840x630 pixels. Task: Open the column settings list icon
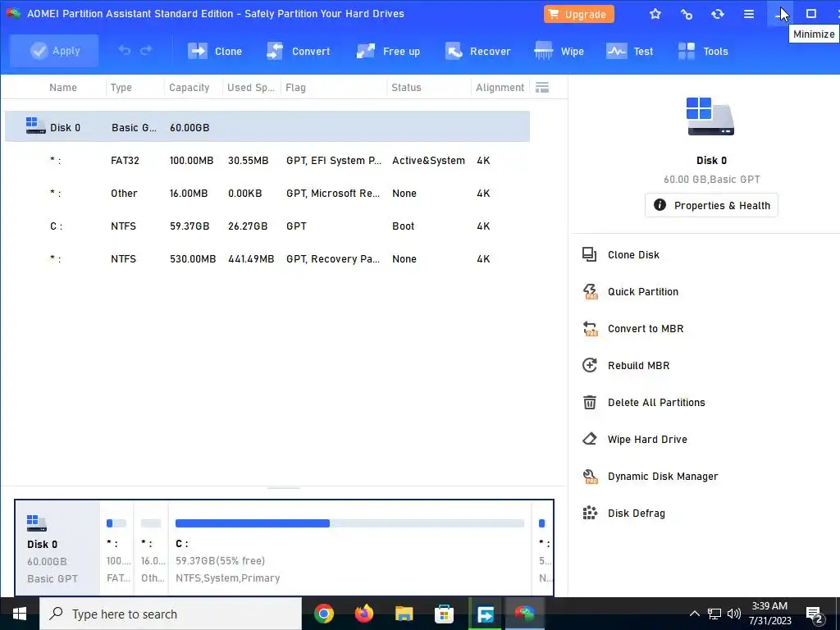[x=542, y=87]
